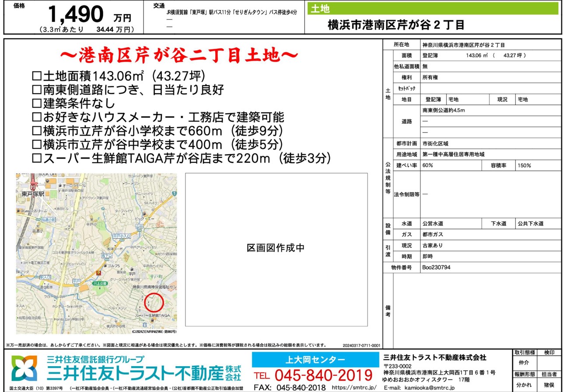Click the TEL 045-840-2019 phone number
Image resolution: width=563 pixels, height=392 pixels.
click(313, 375)
